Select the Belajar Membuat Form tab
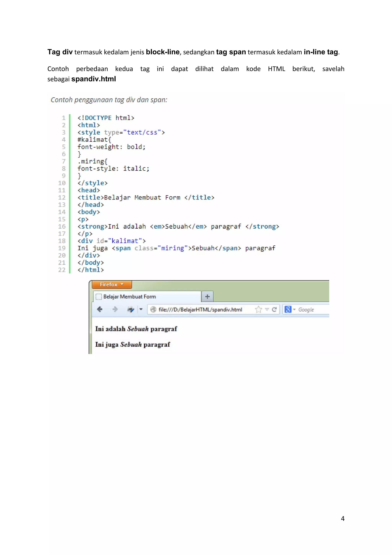392x555 pixels. point(147,297)
